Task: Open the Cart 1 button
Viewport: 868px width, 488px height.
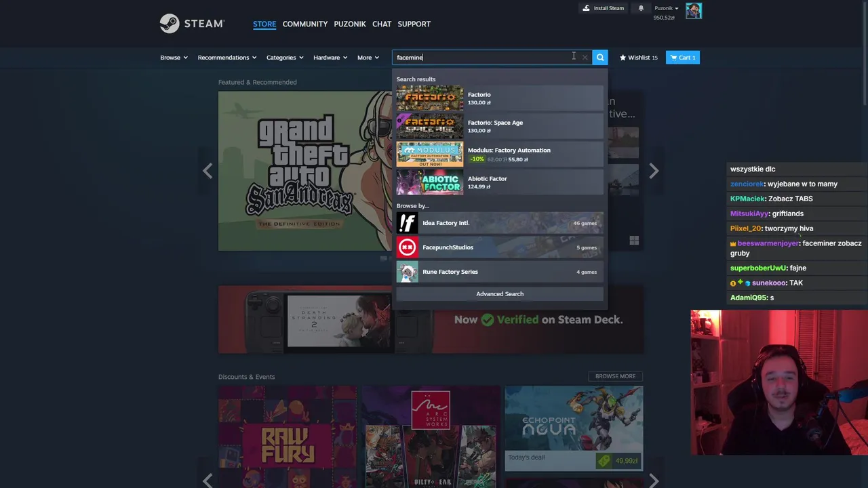Action: pos(683,58)
